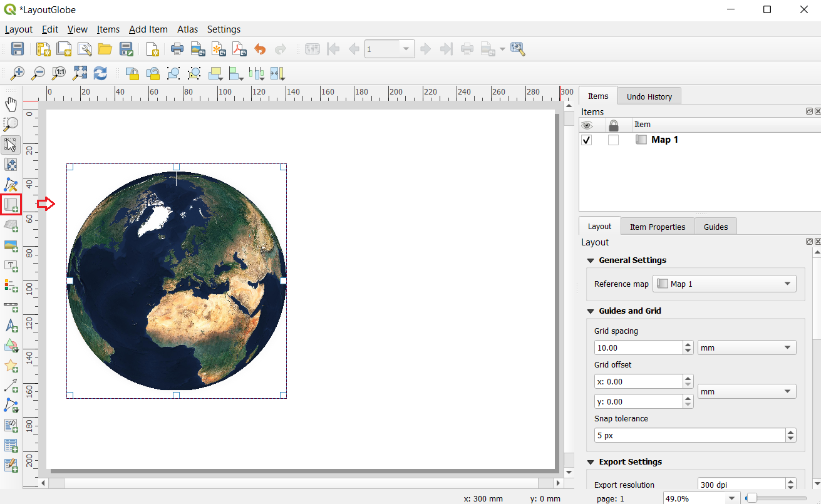Choose the Add Picture tool
Viewport: 821px width, 504px height.
[11, 245]
